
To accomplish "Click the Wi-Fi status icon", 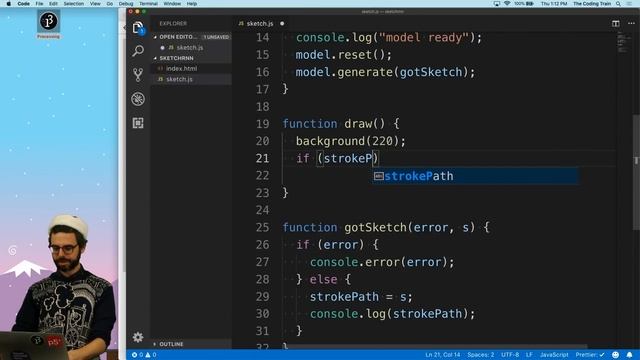I will pos(507,4).
